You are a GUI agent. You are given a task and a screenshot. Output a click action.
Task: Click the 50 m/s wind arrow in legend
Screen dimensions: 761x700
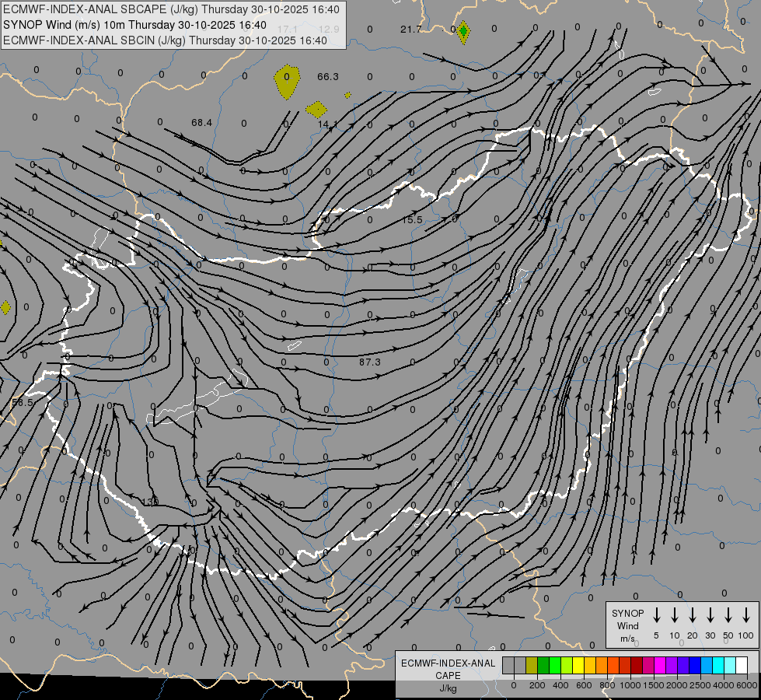pyautogui.click(x=728, y=615)
